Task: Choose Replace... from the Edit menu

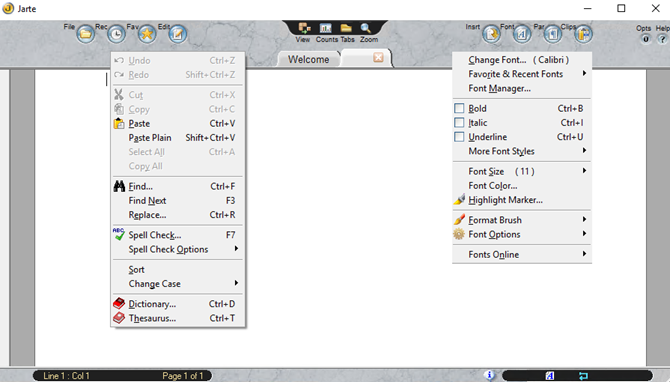Action: tap(178, 215)
